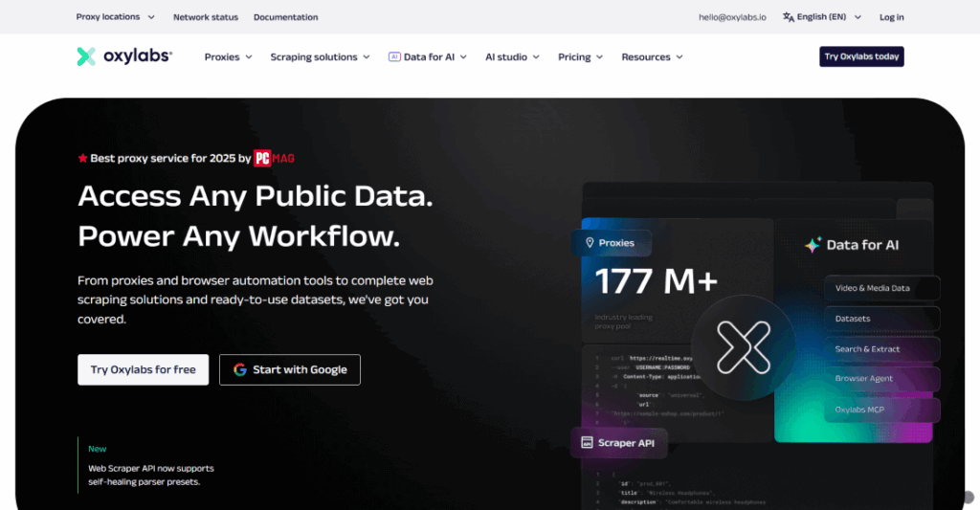Select the Video & Media Data chip

point(881,288)
